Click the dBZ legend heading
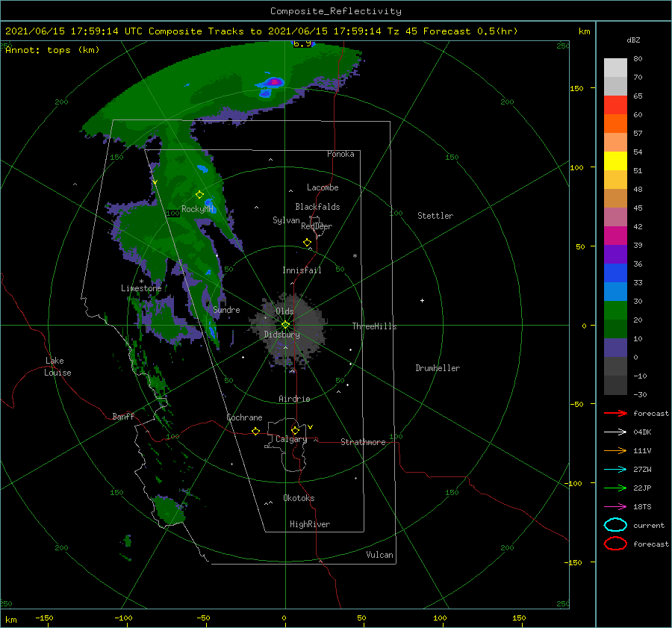Viewport: 672px width, 628px height. 633,40
